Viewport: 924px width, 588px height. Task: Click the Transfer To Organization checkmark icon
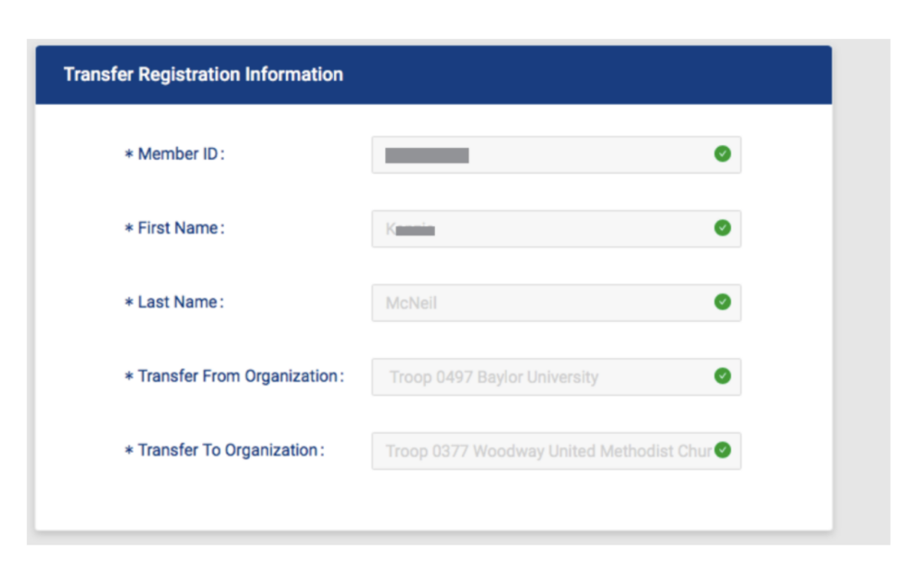tap(722, 450)
